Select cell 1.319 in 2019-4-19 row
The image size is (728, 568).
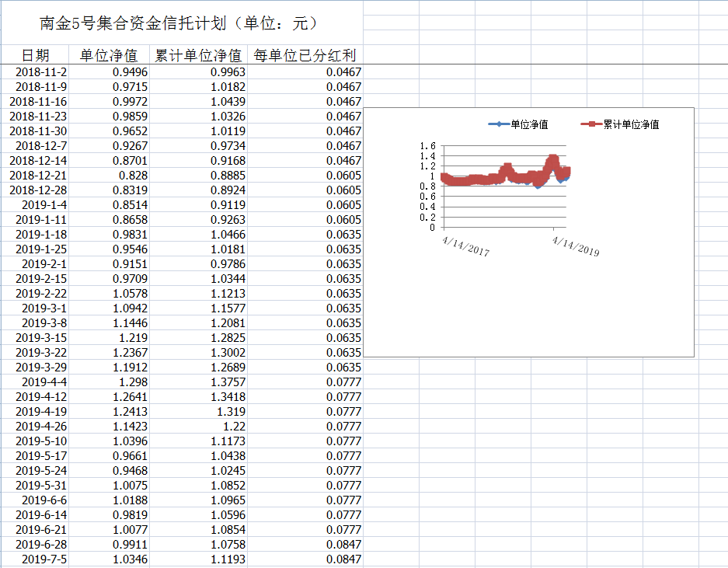point(198,412)
